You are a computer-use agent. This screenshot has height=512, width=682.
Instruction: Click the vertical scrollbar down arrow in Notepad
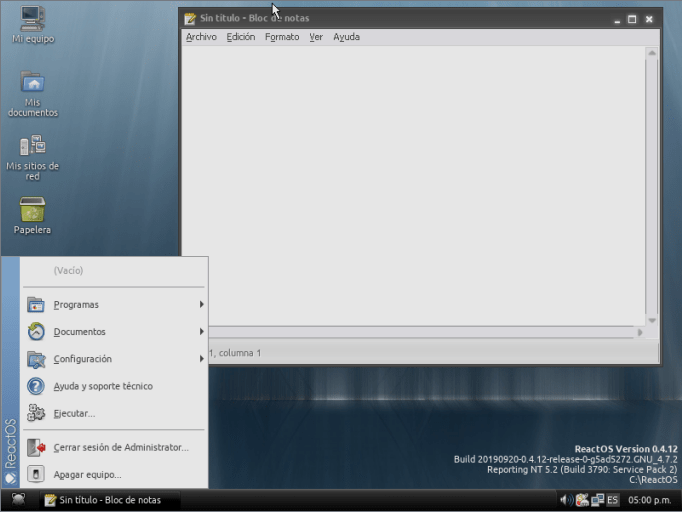coord(652,321)
